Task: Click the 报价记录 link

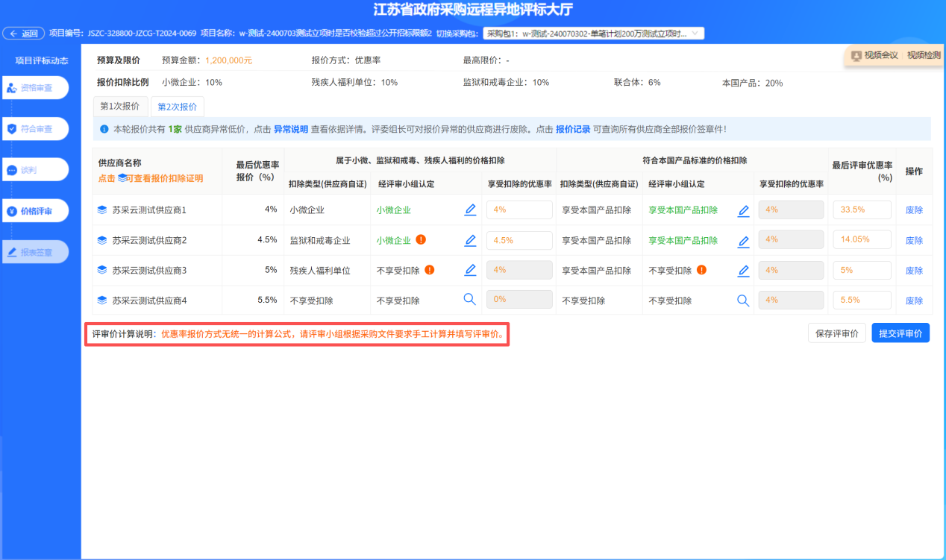Action: point(572,129)
